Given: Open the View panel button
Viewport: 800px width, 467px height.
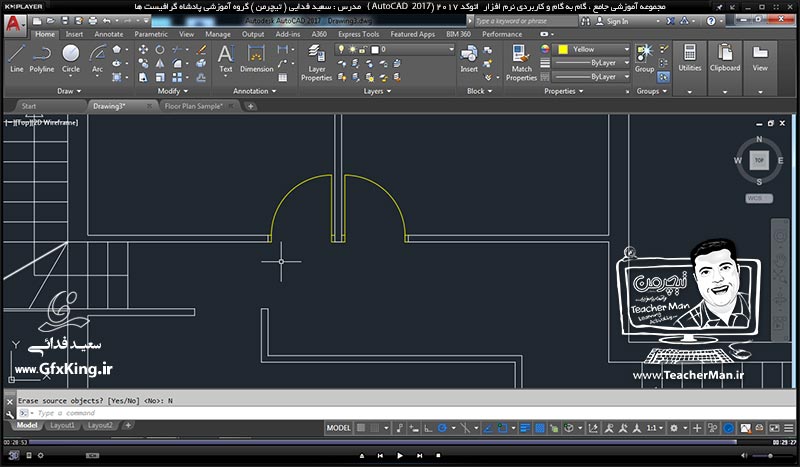Looking at the screenshot, I should coord(760,68).
